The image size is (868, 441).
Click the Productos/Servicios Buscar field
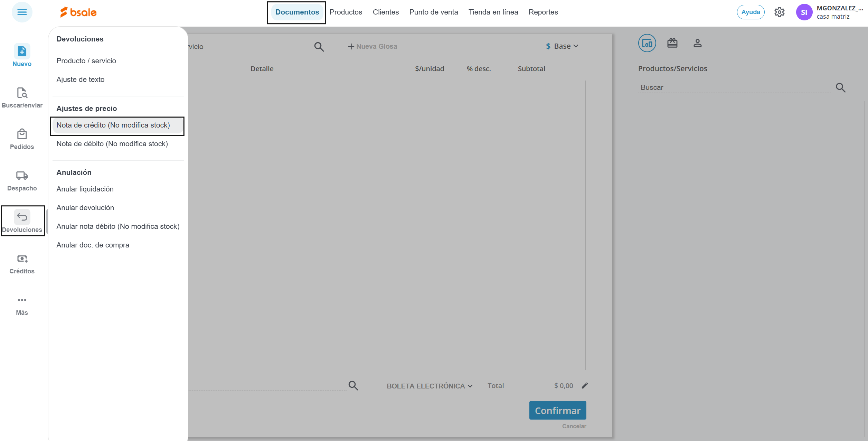(x=734, y=87)
